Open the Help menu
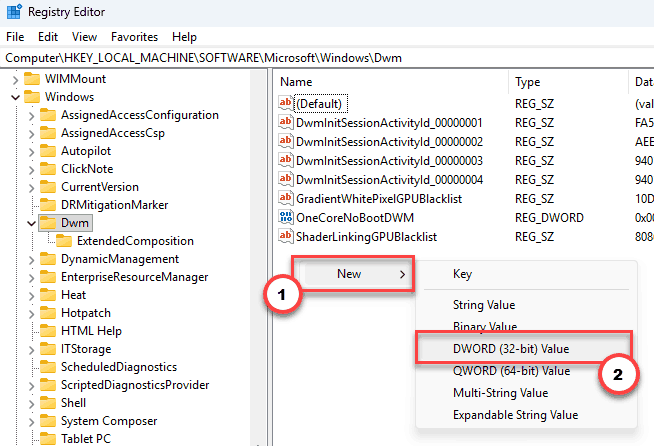Viewport: 654px width, 446px height. coord(184,37)
